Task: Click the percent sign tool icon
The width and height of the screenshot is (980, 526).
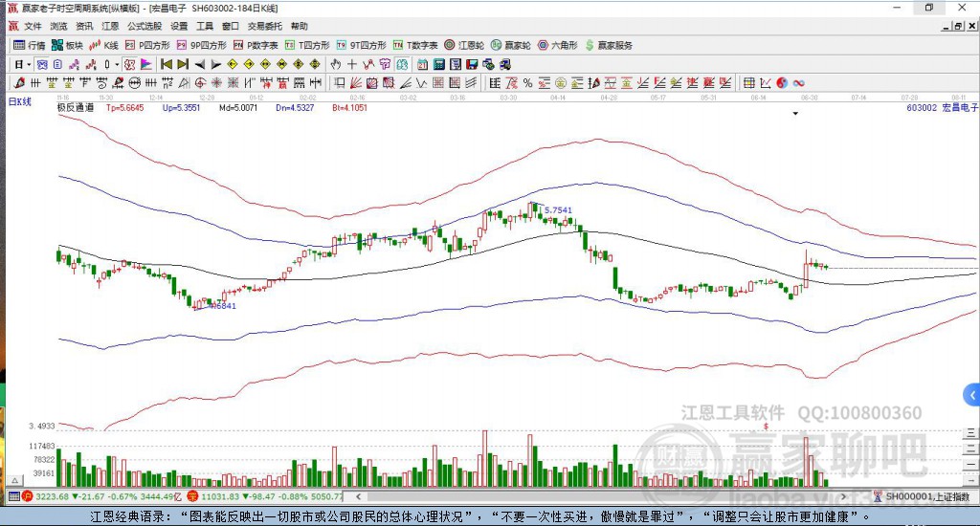Action: 528,83
